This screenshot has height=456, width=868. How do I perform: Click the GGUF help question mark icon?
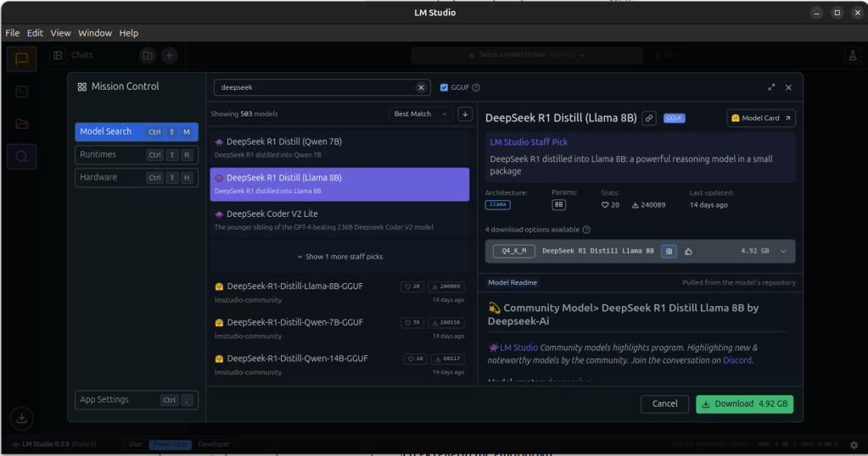coord(476,87)
